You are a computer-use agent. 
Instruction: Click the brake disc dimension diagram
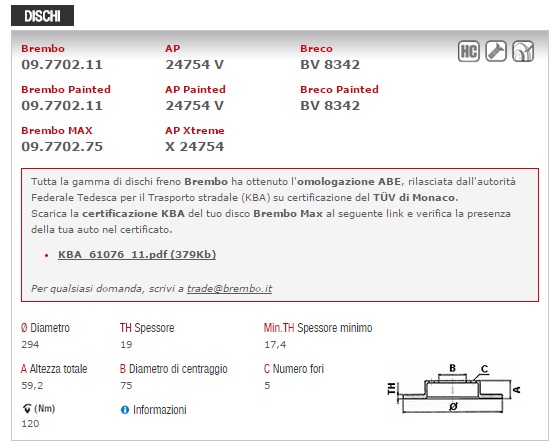(x=454, y=389)
